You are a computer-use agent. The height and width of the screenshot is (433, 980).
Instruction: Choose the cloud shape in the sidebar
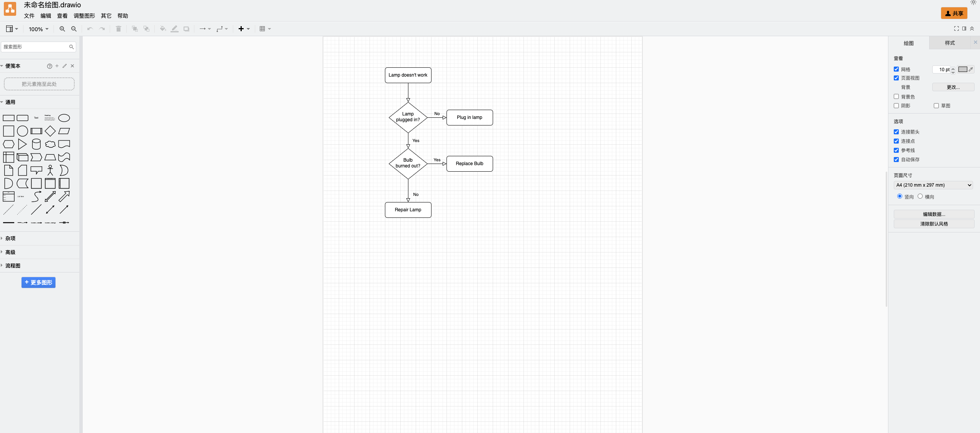[x=50, y=144]
